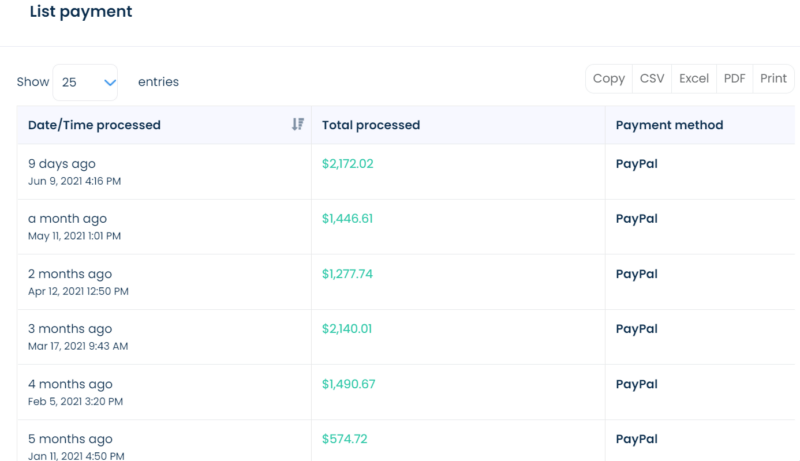This screenshot has width=800, height=461.
Task: Select the row dated May 11, 2021
Action: (74, 236)
